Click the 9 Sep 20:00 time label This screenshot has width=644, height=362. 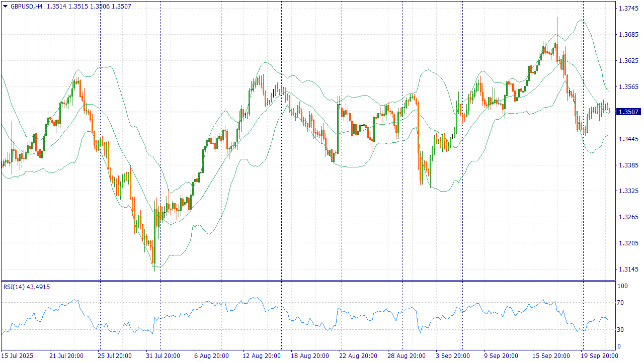point(501,356)
